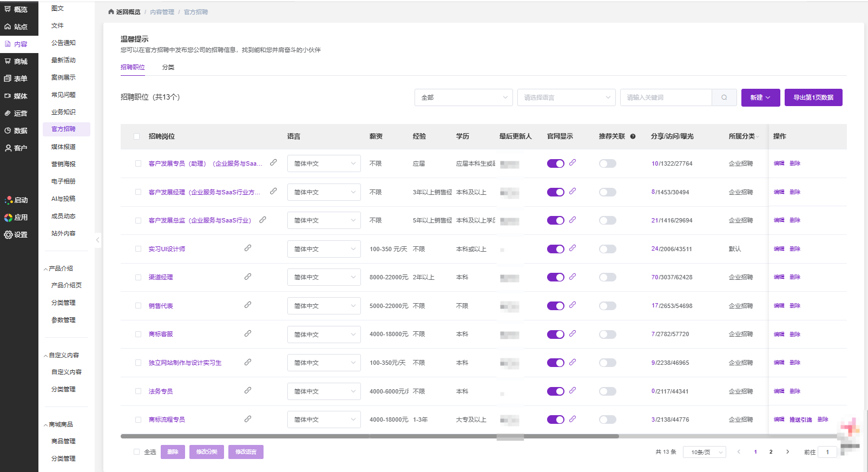
Task: Disable 官网显示 toggle for 实习UI设计师
Action: point(555,249)
